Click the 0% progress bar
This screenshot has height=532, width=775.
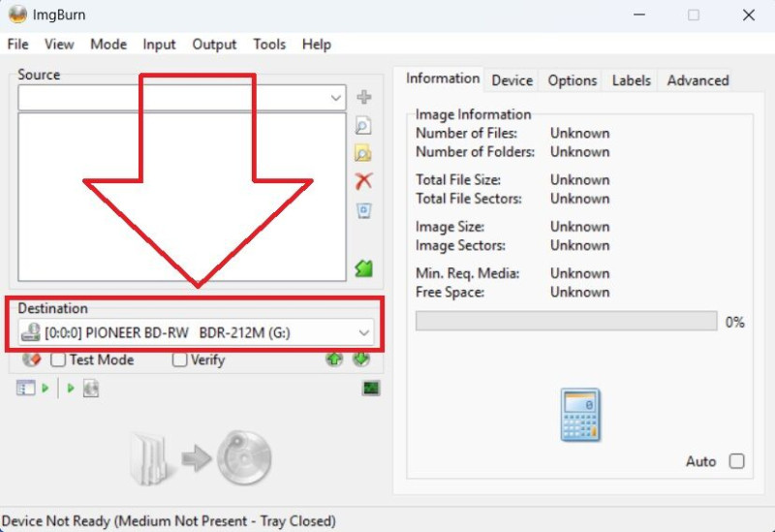point(567,321)
